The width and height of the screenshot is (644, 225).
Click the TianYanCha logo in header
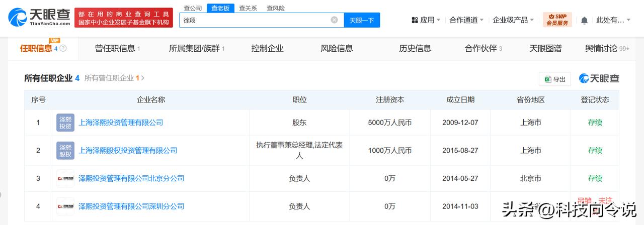point(38,18)
